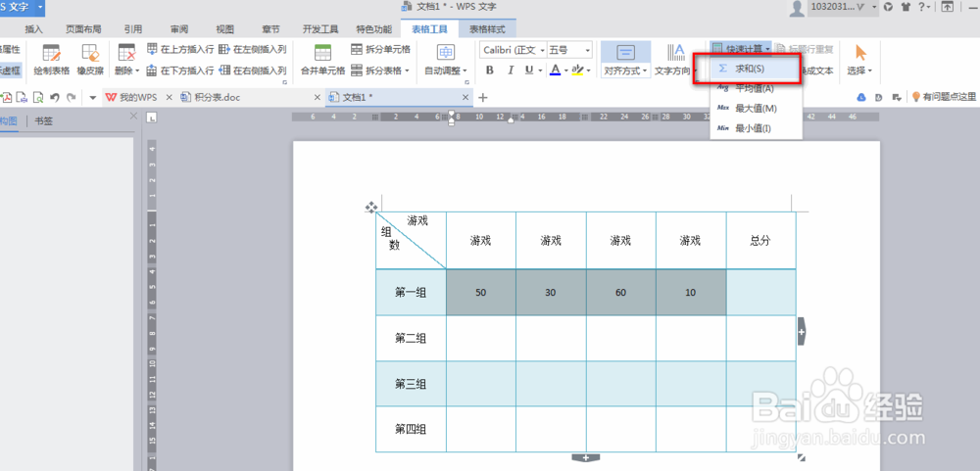
Task: Toggle bold formatting
Action: 490,71
